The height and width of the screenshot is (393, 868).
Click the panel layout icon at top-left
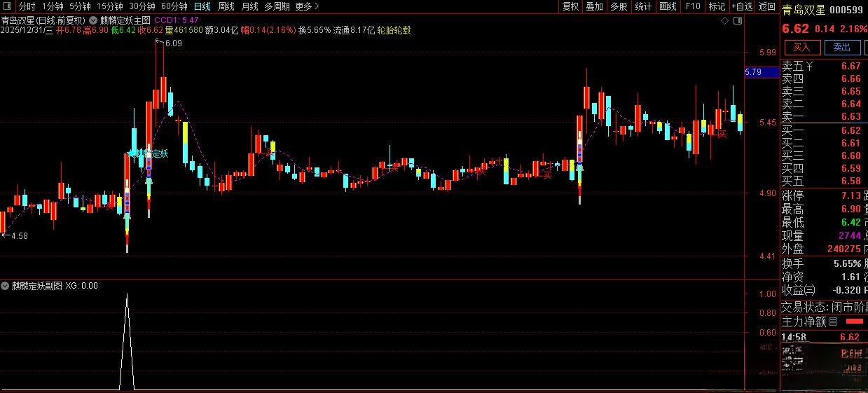pos(8,6)
